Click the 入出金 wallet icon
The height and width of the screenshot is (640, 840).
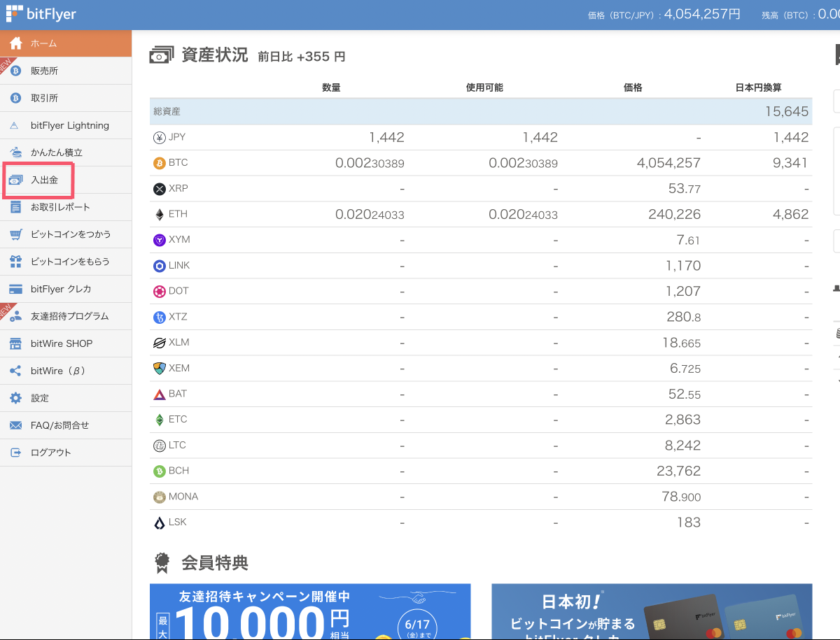(15, 180)
